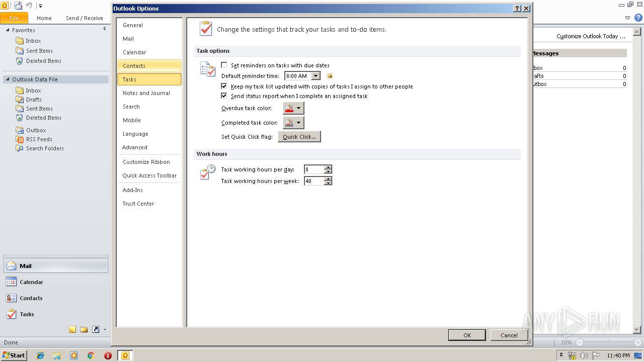Uncheck Keep my task list updated option
Image resolution: width=644 pixels, height=362 pixels.
click(224, 86)
